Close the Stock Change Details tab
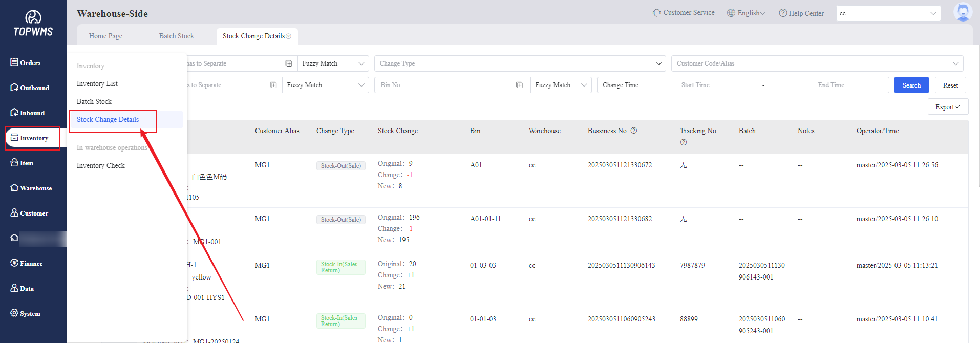Image resolution: width=980 pixels, height=343 pixels. click(x=289, y=36)
